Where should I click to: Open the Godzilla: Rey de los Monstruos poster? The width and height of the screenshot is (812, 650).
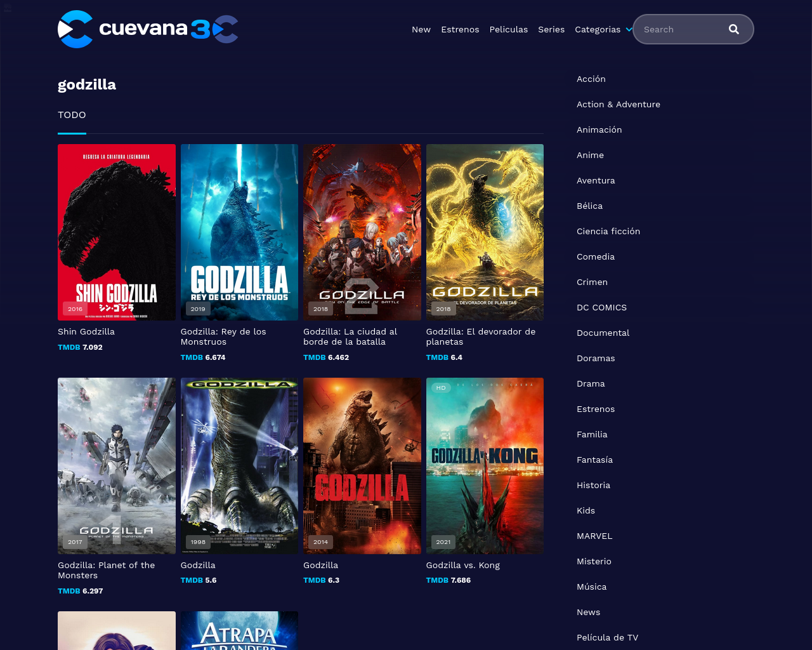coord(239,232)
